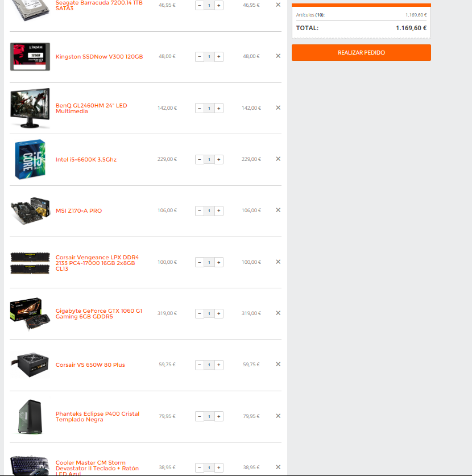Delete Intel i5-6600K item with X icon
472x476 pixels.
tap(278, 159)
